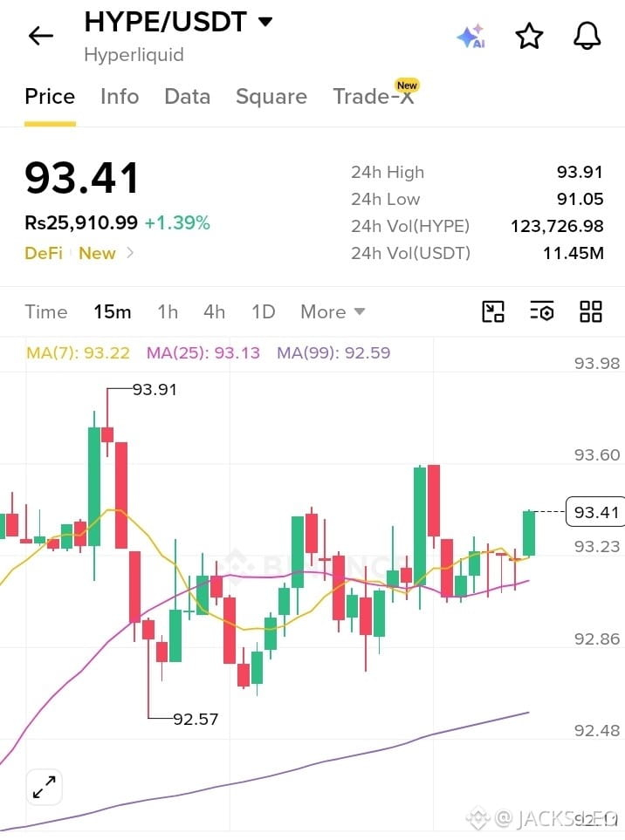
Task: Expand DeFi New tags chevron
Action: 130,252
